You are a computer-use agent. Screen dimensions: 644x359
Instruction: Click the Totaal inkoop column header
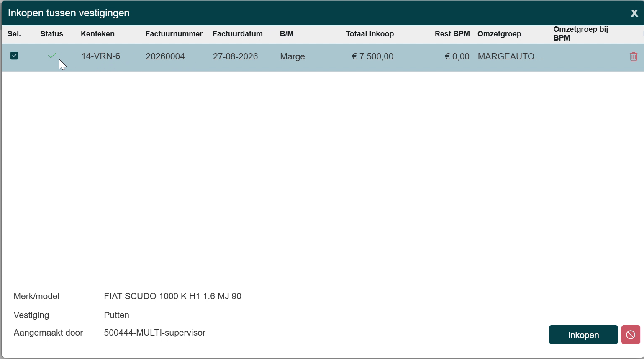pyautogui.click(x=370, y=34)
